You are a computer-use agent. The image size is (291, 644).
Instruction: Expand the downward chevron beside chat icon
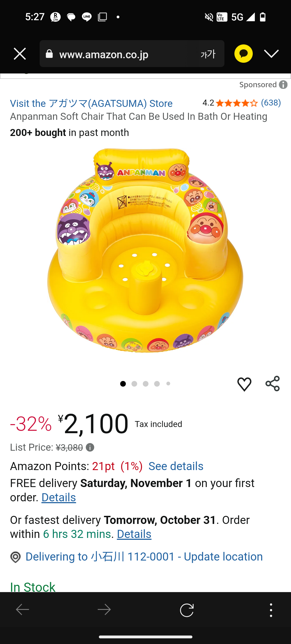tap(271, 54)
